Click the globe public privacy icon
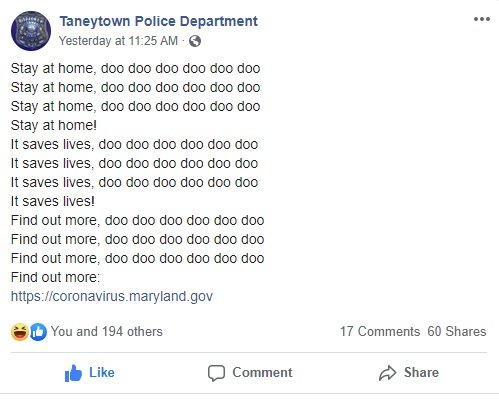Viewport: 499px width, 399px height. tap(195, 41)
